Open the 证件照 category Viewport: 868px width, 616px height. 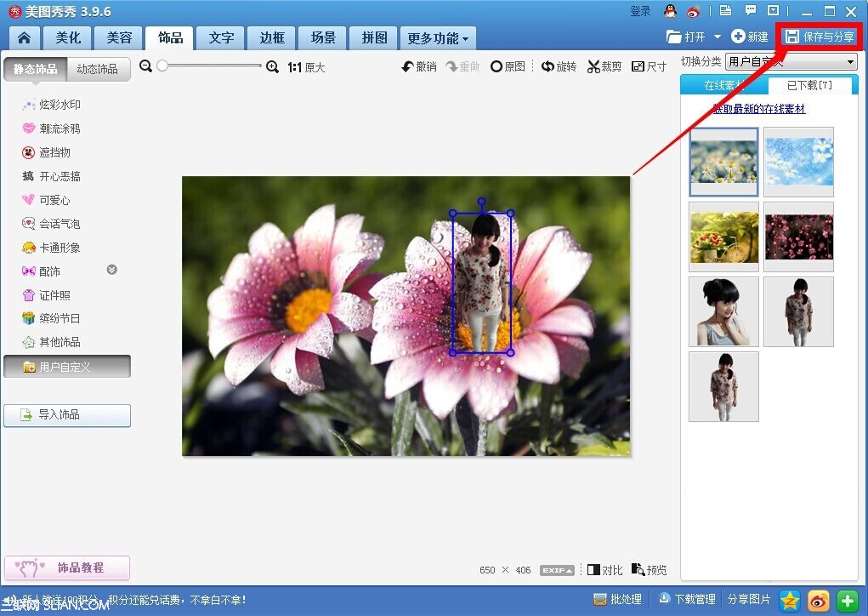pos(47,295)
